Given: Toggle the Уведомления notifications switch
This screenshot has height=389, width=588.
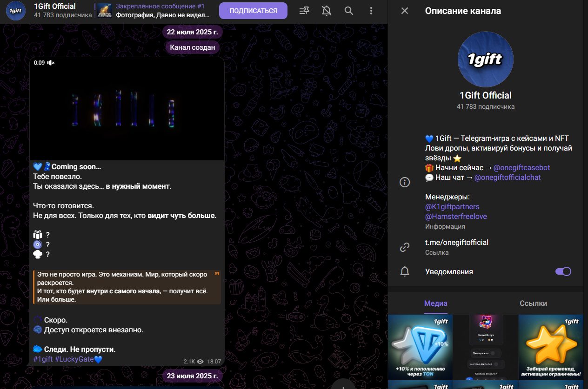Looking at the screenshot, I should point(563,271).
